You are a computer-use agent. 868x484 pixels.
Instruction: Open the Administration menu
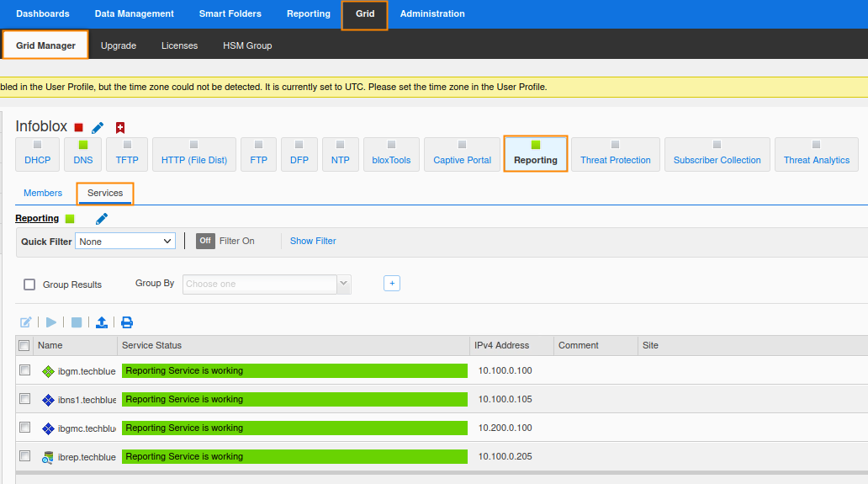tap(432, 13)
